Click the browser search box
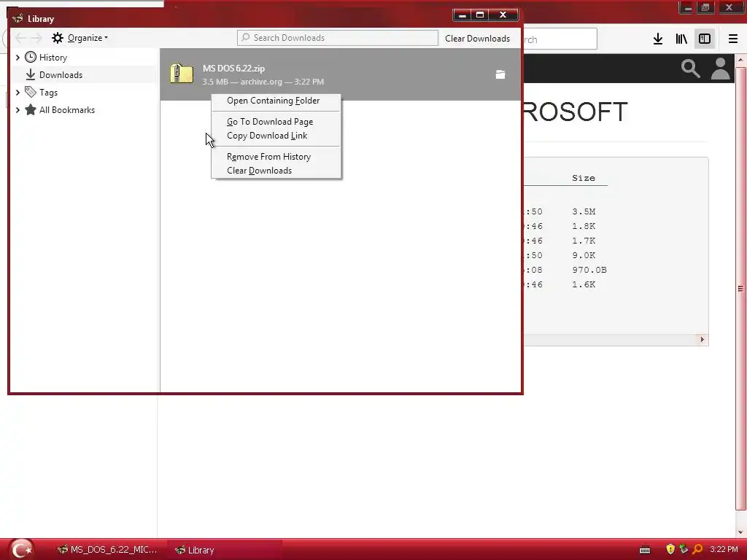 560,39
